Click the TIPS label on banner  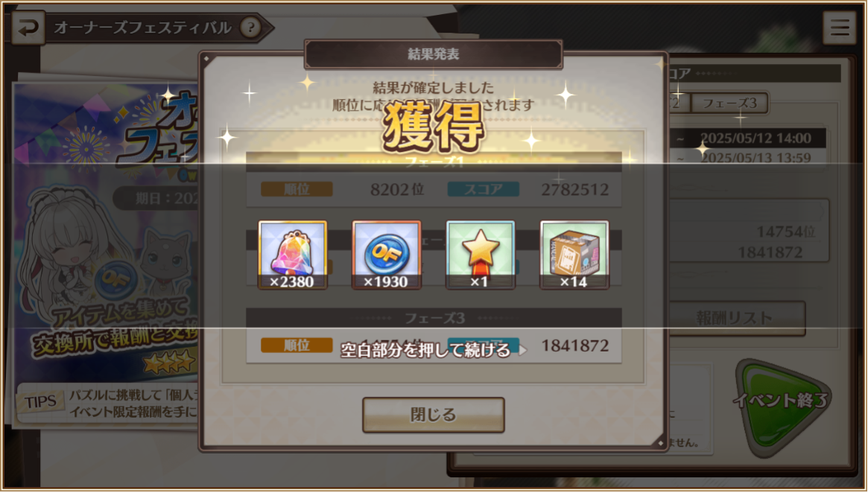[39, 401]
